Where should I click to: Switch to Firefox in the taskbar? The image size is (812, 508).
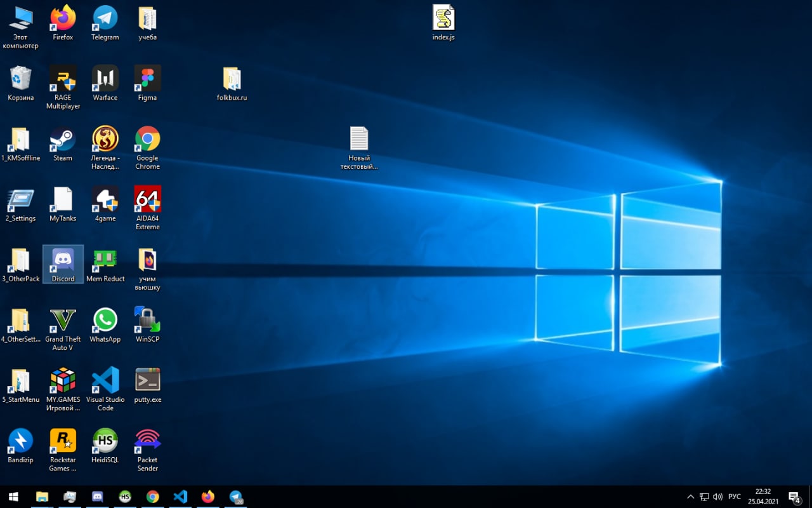point(208,497)
